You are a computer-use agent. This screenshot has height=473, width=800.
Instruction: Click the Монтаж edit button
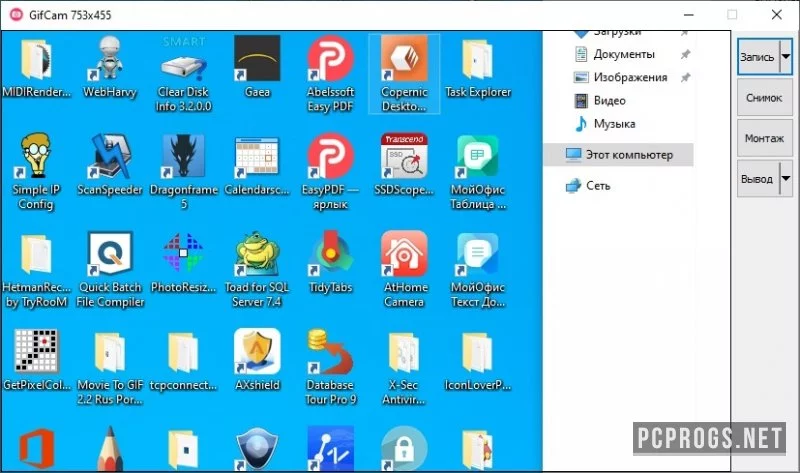point(764,138)
